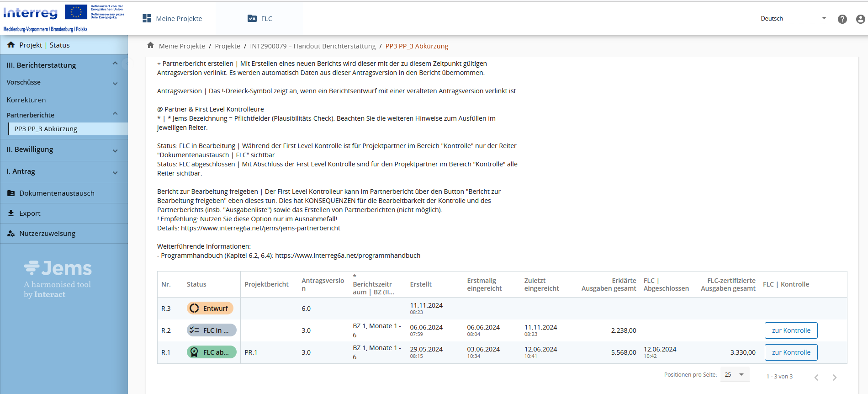Open Nutzerzuweisung in the sidebar
Screen dimensions: 868x394
click(47, 234)
